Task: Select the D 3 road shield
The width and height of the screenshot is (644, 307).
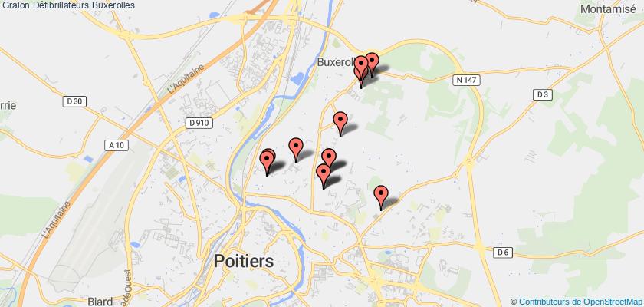Action: click(543, 95)
